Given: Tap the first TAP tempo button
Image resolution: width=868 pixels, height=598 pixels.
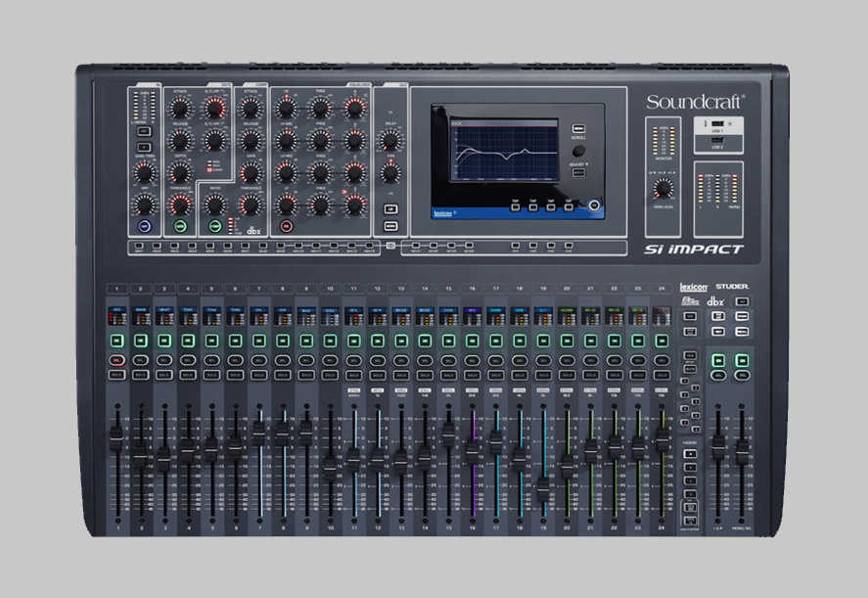Looking at the screenshot, I should click(516, 207).
